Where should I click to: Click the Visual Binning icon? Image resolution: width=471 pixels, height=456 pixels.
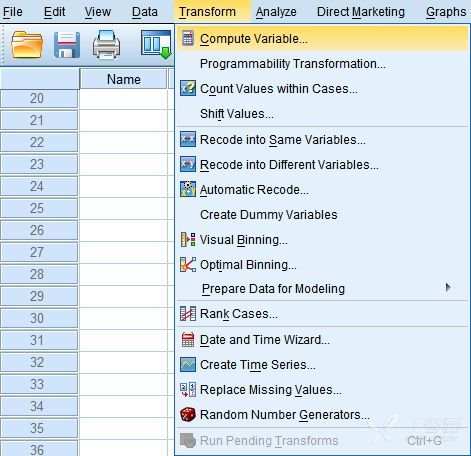[188, 240]
